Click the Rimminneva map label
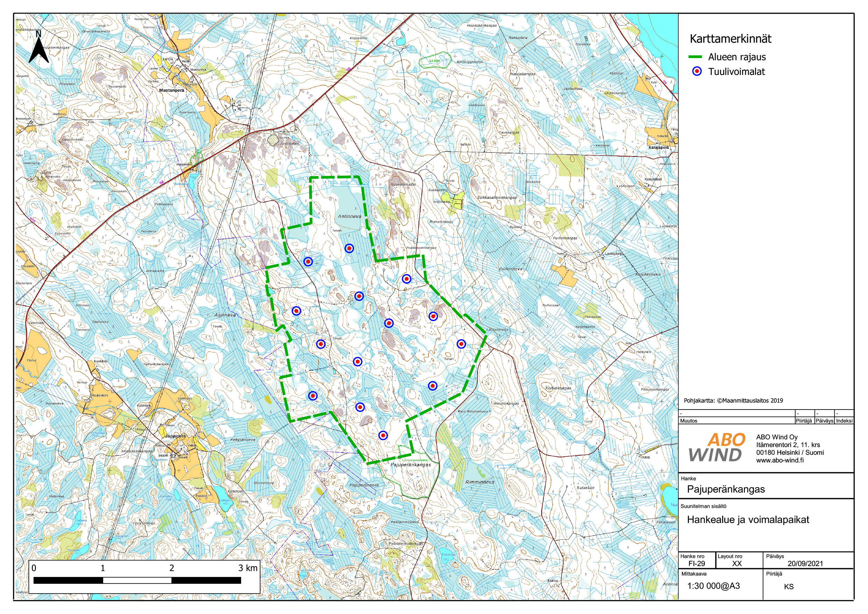 [480, 482]
